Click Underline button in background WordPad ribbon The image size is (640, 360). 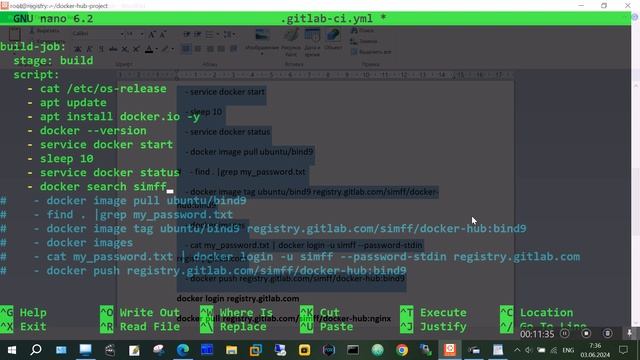coord(101,49)
